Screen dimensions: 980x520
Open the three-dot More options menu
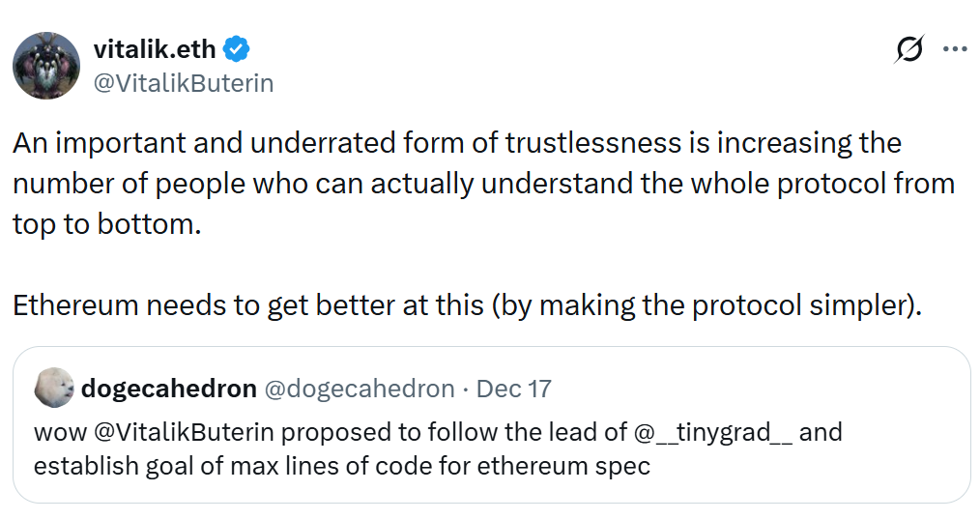[x=955, y=48]
